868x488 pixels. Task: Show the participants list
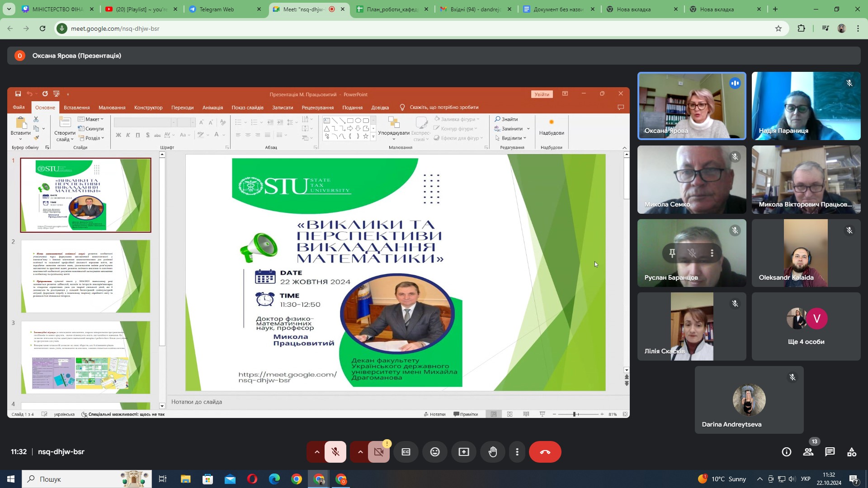(808, 452)
